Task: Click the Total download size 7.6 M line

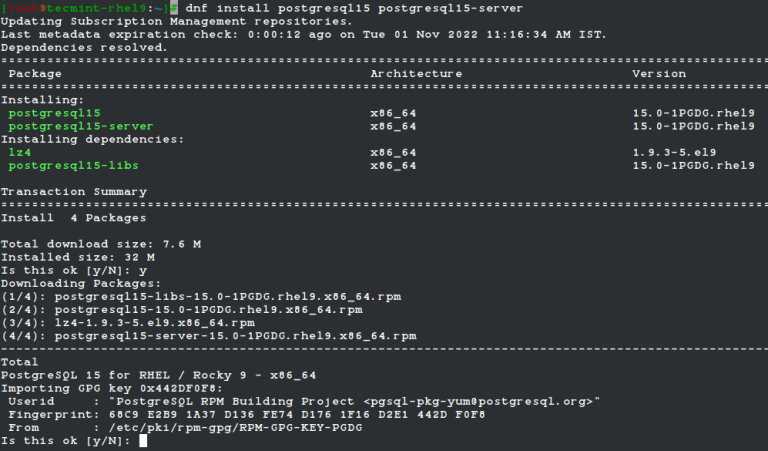Action: click(x=100, y=243)
